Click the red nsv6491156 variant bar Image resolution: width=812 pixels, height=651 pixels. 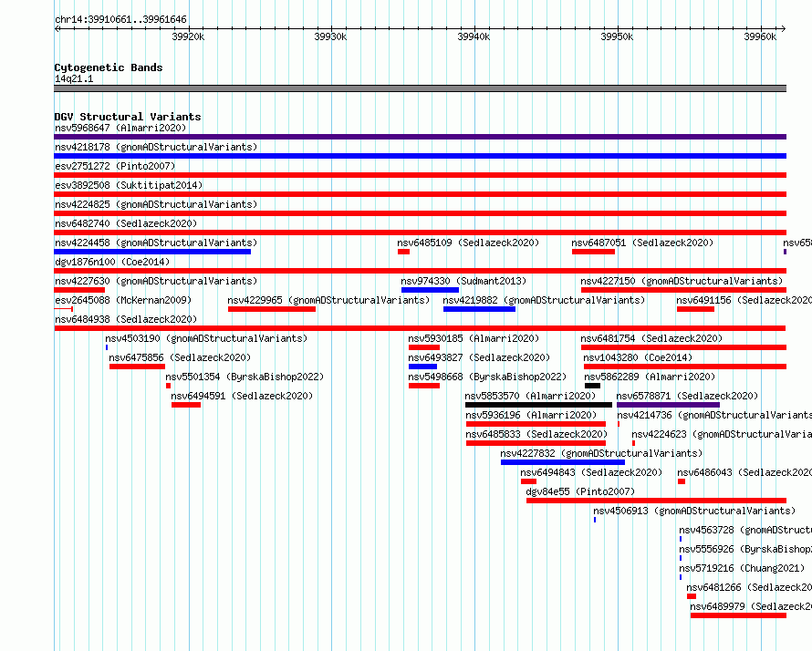(695, 309)
